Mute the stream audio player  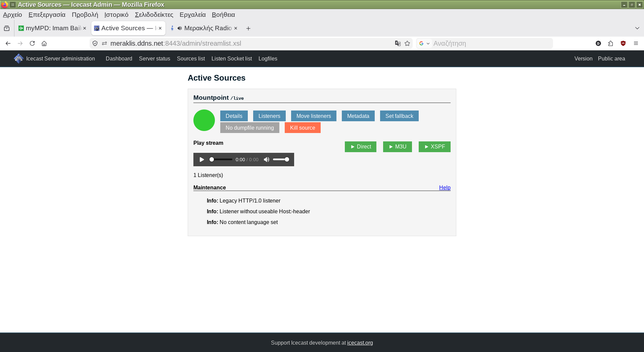click(267, 160)
